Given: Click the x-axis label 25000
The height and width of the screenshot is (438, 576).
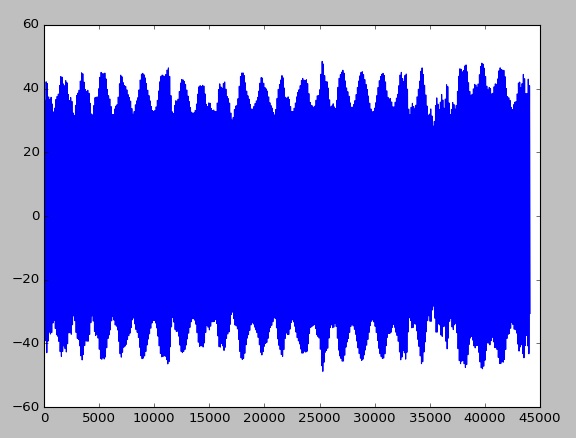Looking at the screenshot, I should (x=320, y=418).
